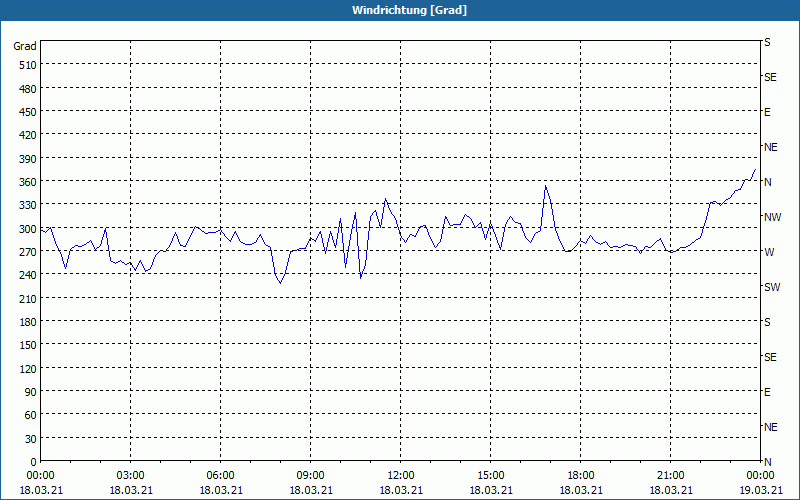The height and width of the screenshot is (500, 800).
Task: Click the 12:00 time label
Action: 401,476
